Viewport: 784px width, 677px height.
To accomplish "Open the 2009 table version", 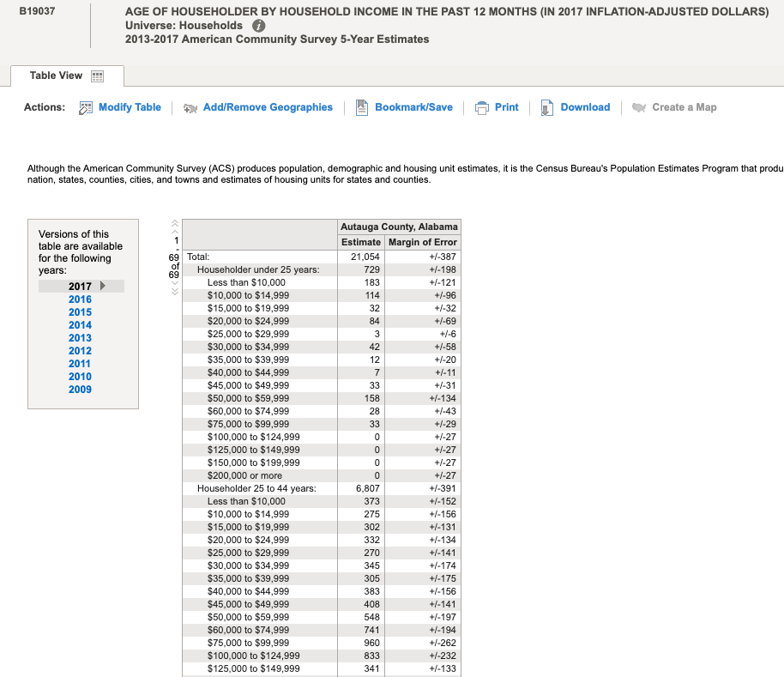I will click(80, 389).
